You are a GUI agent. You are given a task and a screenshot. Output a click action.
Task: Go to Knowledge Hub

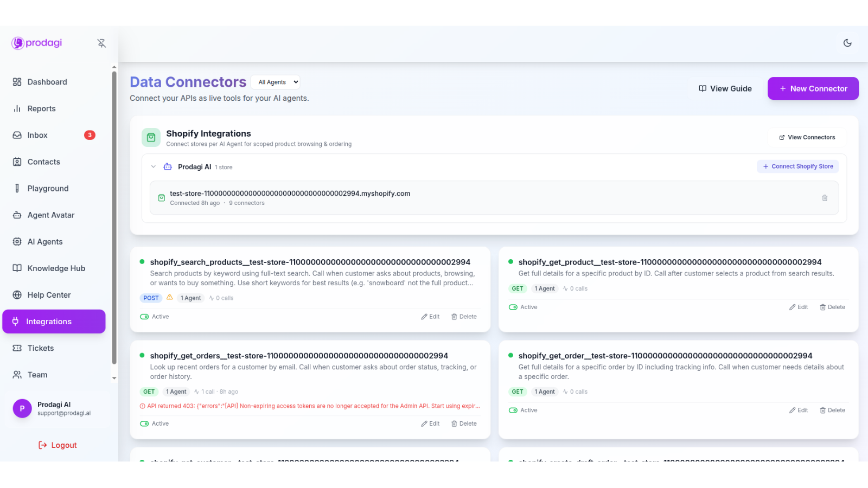click(54, 268)
